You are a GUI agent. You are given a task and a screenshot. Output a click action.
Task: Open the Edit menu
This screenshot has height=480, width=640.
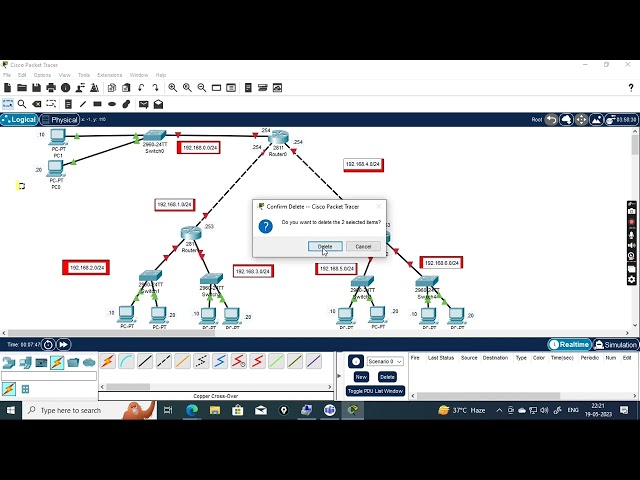tap(22, 75)
